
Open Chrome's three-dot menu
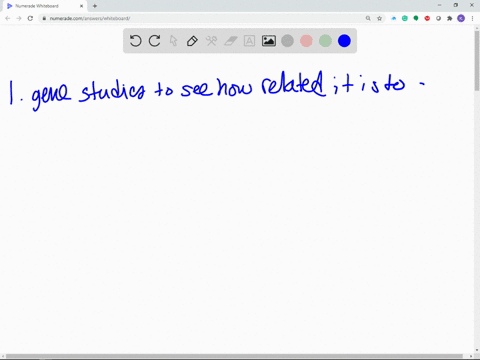pyautogui.click(x=472, y=18)
